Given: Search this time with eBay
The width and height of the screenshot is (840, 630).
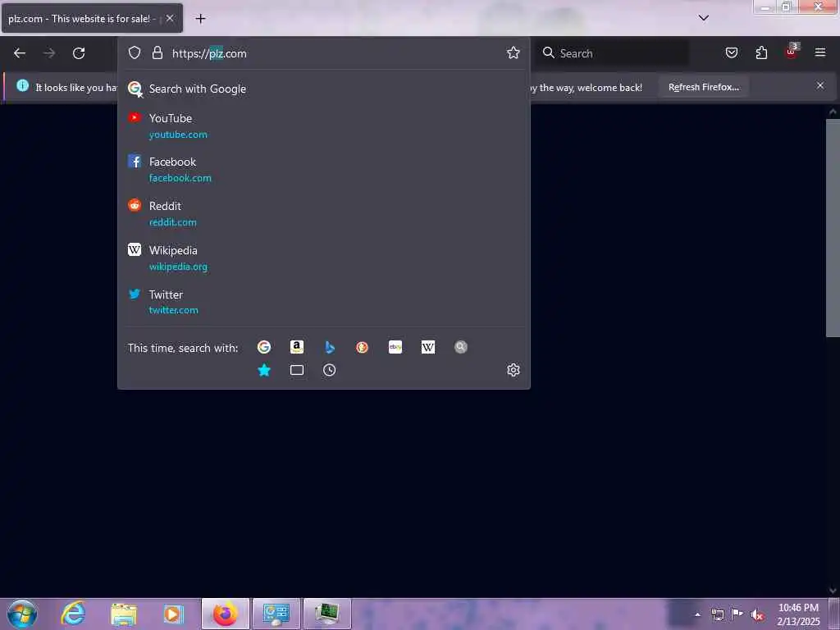Looking at the screenshot, I should [x=395, y=347].
